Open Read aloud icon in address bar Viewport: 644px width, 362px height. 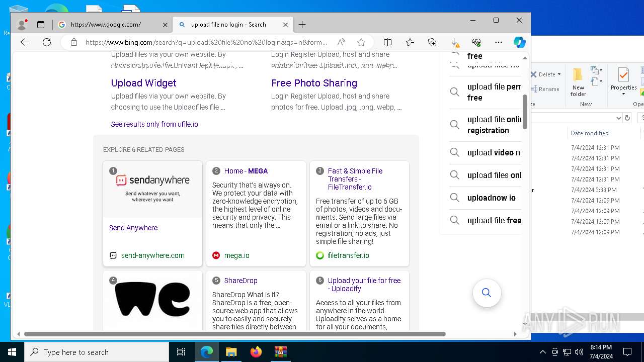pos(341,42)
